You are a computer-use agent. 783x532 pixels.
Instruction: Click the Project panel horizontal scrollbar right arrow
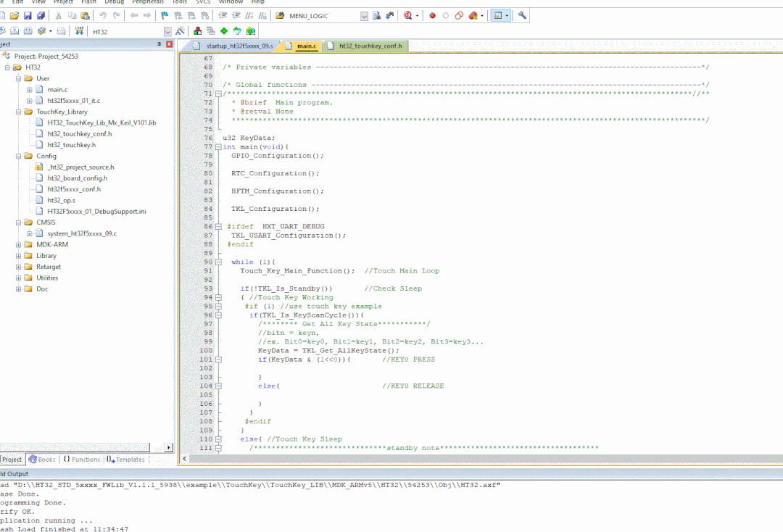tap(169, 448)
